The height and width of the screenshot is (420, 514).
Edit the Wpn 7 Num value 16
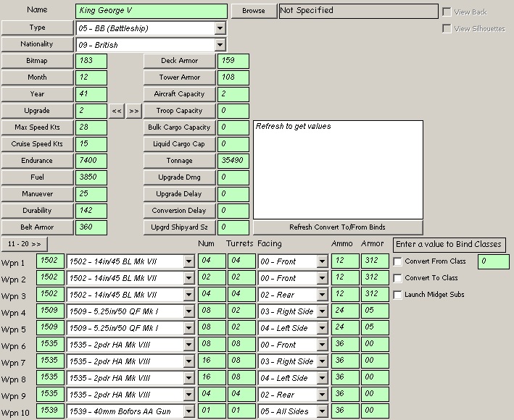tap(212, 361)
